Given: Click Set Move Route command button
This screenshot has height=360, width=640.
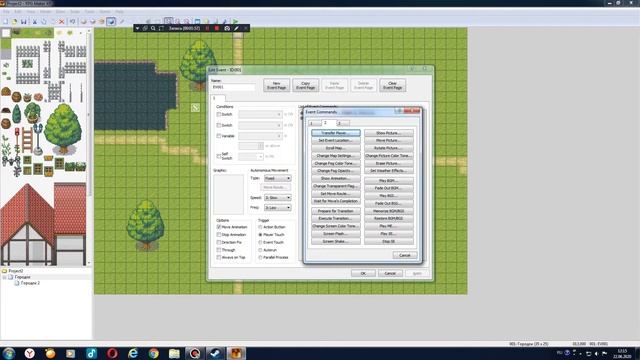Looking at the screenshot, I should 336,193.
